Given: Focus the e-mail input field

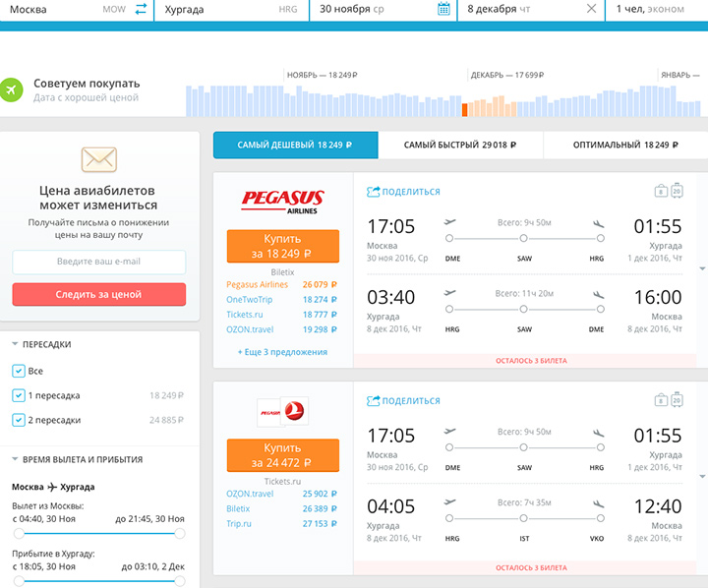Looking at the screenshot, I should 99,262.
